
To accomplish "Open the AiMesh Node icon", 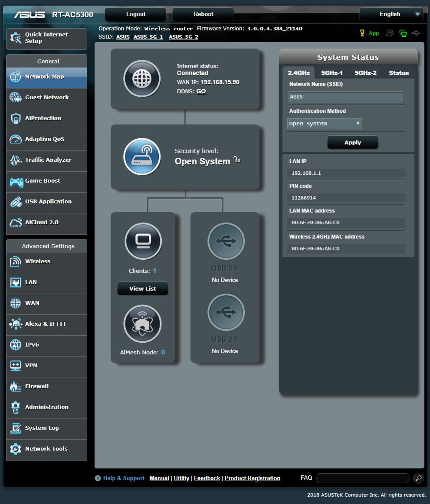I will pyautogui.click(x=142, y=324).
